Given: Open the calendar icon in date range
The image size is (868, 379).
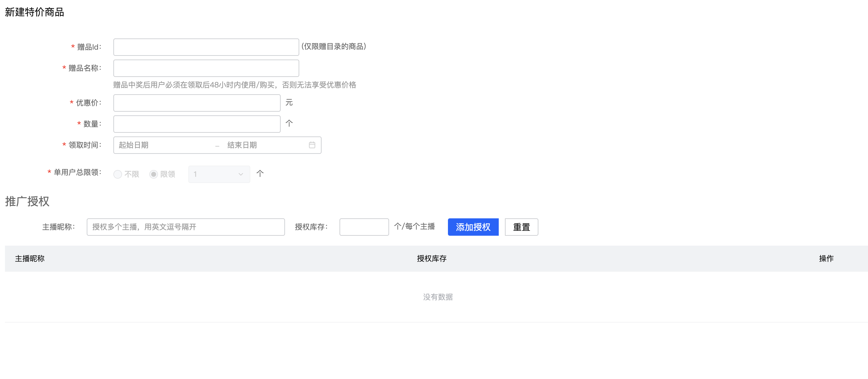Looking at the screenshot, I should (312, 145).
